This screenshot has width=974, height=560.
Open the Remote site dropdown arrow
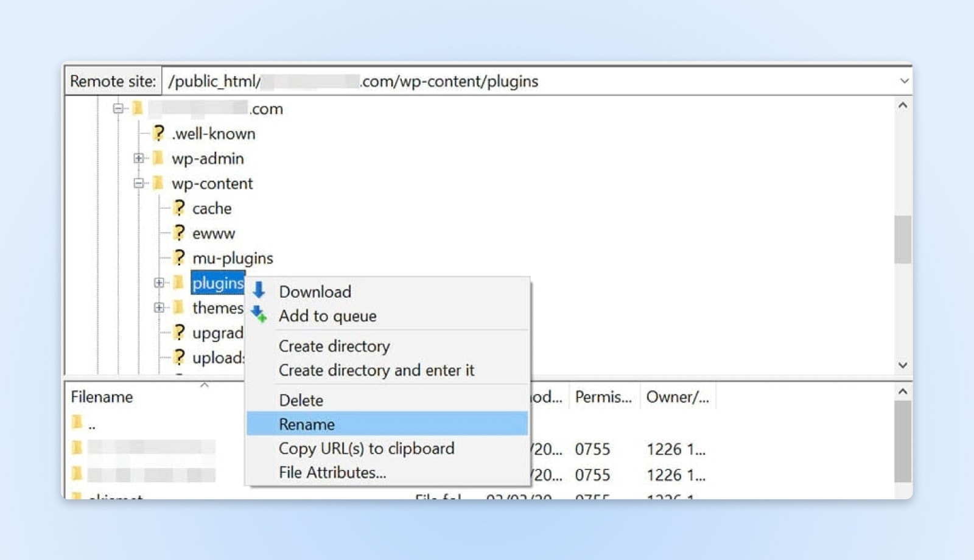tap(903, 81)
